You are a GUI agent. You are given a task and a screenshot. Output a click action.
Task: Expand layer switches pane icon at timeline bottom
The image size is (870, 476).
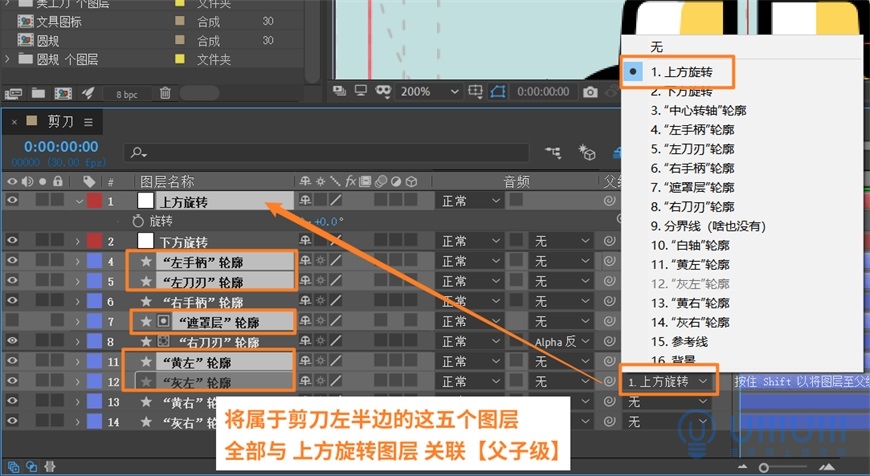(13, 467)
